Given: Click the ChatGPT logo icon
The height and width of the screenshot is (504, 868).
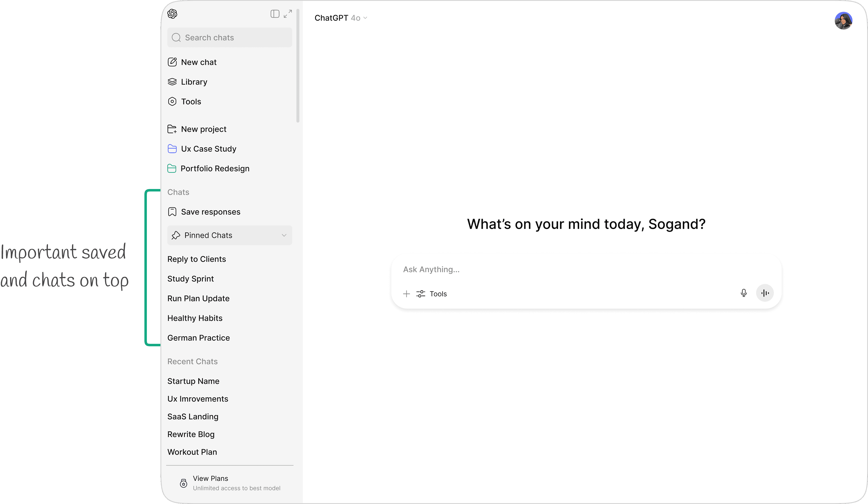Looking at the screenshot, I should [x=172, y=14].
